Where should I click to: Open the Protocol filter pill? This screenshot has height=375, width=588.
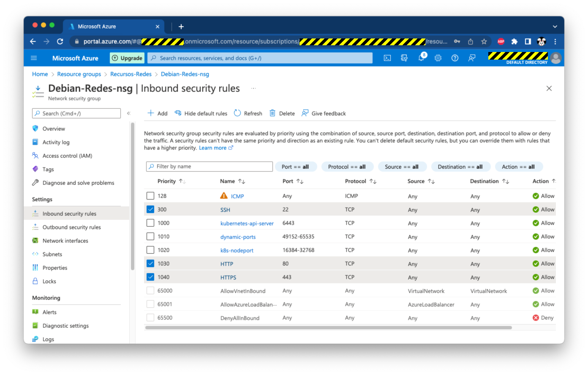347,167
